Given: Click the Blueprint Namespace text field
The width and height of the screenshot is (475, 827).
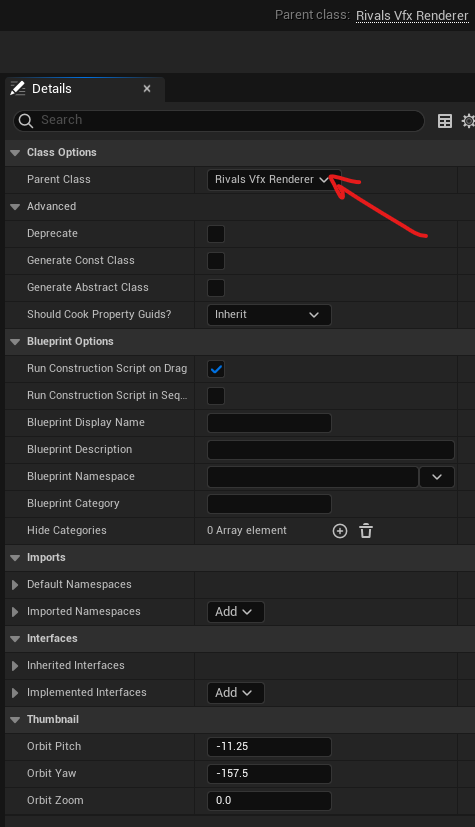Looking at the screenshot, I should click(x=313, y=477).
